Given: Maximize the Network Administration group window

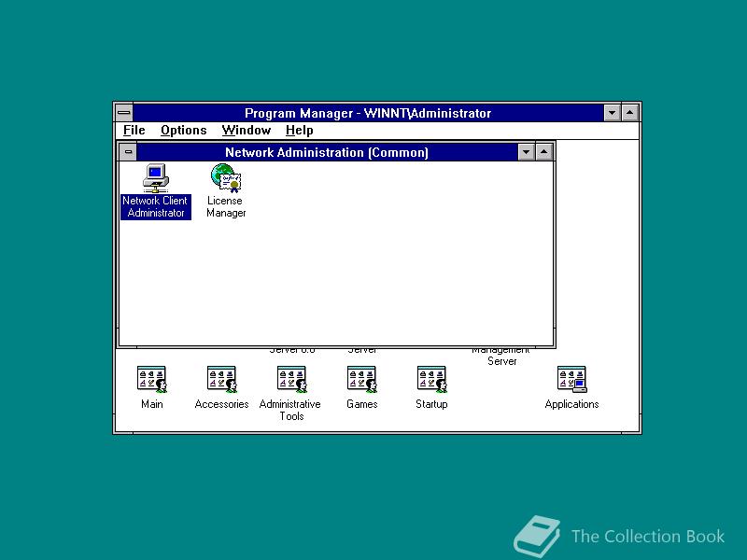Looking at the screenshot, I should [544, 152].
